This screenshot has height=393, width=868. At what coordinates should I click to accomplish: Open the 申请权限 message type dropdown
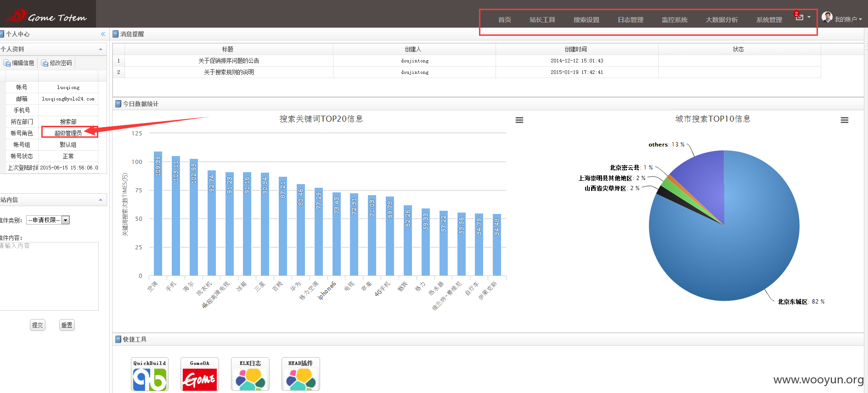click(x=48, y=220)
